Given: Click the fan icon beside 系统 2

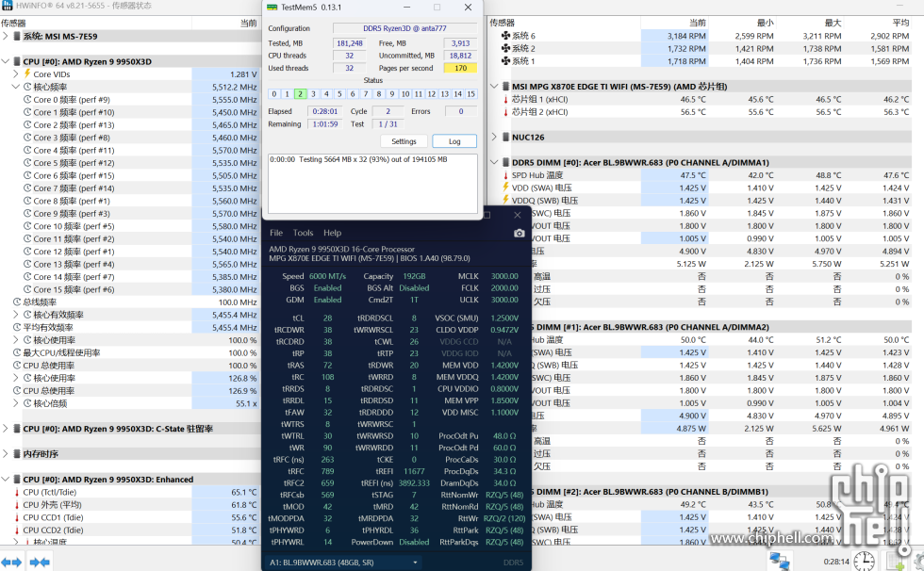Looking at the screenshot, I should 505,48.
